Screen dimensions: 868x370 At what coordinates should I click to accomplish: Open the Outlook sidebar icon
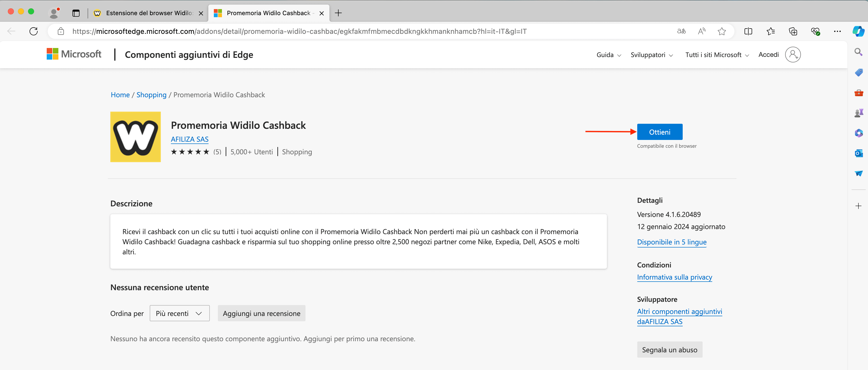tap(858, 153)
